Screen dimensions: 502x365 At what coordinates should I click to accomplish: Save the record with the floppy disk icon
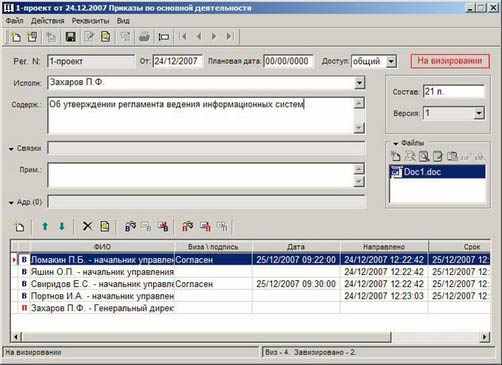click(70, 37)
